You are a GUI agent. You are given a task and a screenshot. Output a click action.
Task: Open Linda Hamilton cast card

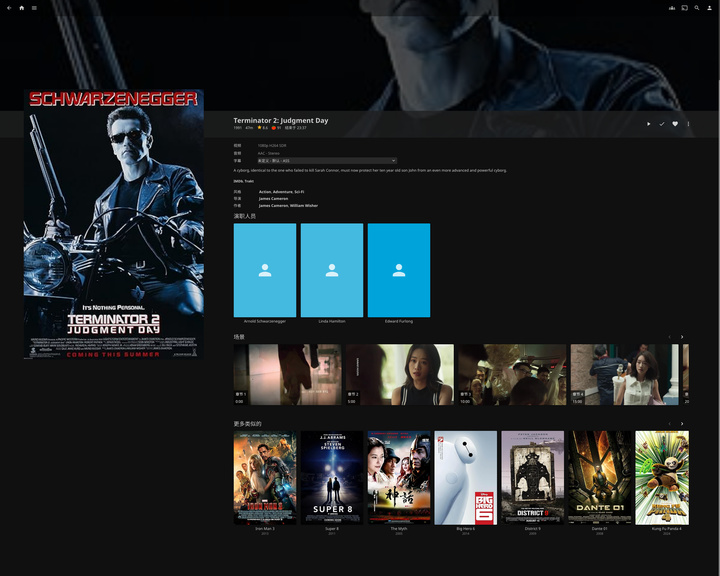click(x=332, y=270)
